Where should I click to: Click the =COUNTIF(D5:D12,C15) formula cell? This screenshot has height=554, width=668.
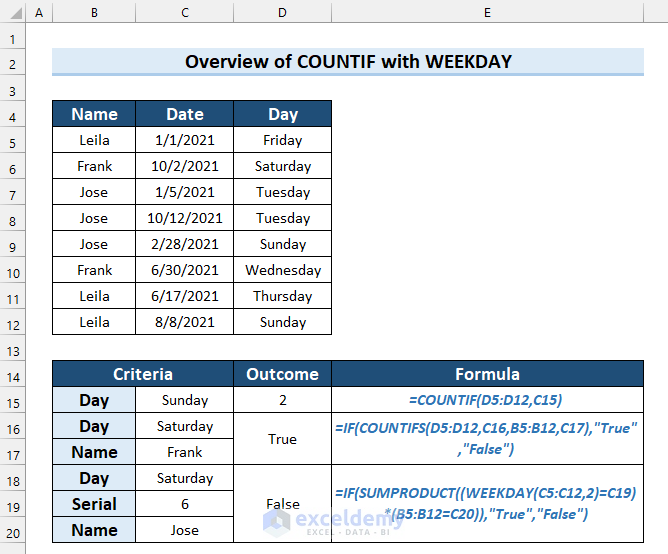click(x=487, y=400)
